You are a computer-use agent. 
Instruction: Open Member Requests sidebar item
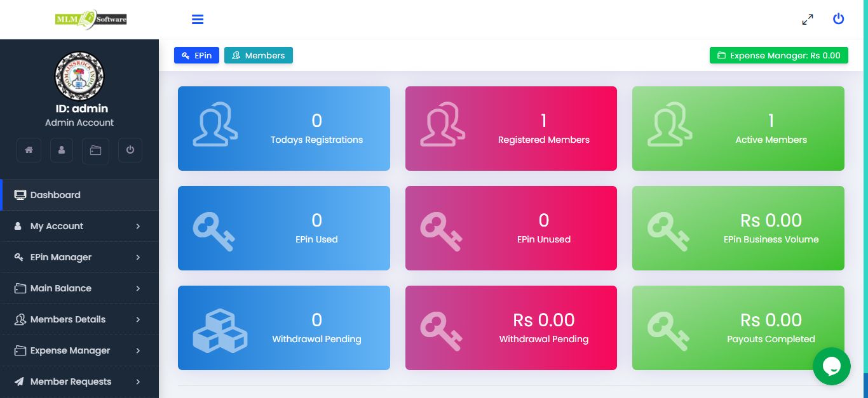(79, 381)
